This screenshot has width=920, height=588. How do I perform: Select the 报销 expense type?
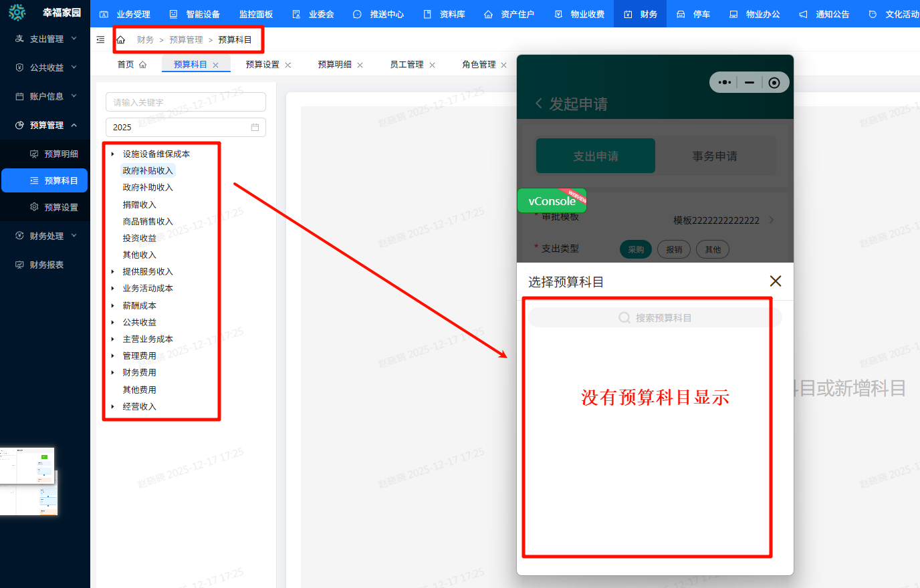(674, 249)
